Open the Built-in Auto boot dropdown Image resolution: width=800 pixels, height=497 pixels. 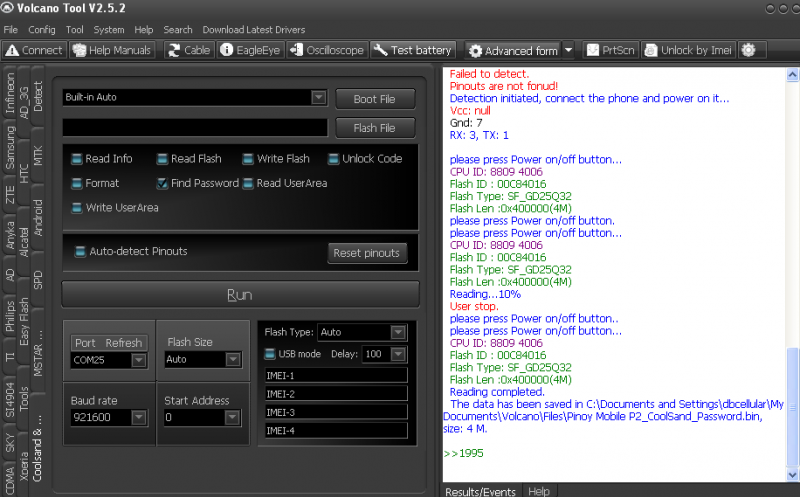pos(318,97)
